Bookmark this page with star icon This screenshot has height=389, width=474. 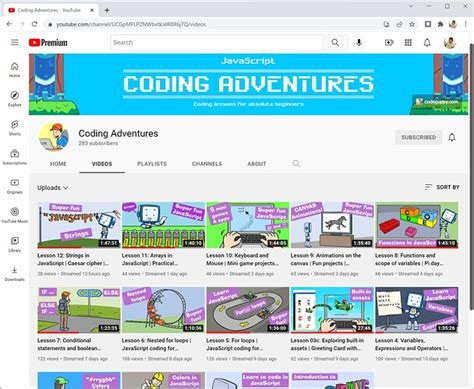pyautogui.click(x=412, y=24)
